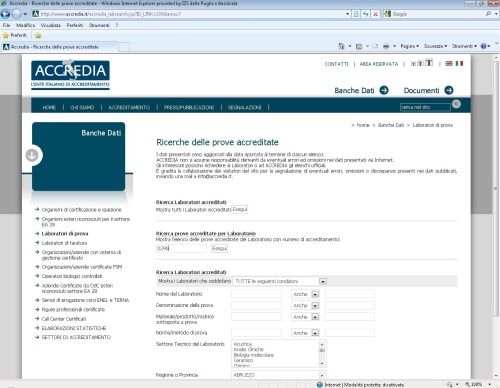Click the cerca nel sito search field
The width and height of the screenshot is (500, 388).
pos(425,107)
